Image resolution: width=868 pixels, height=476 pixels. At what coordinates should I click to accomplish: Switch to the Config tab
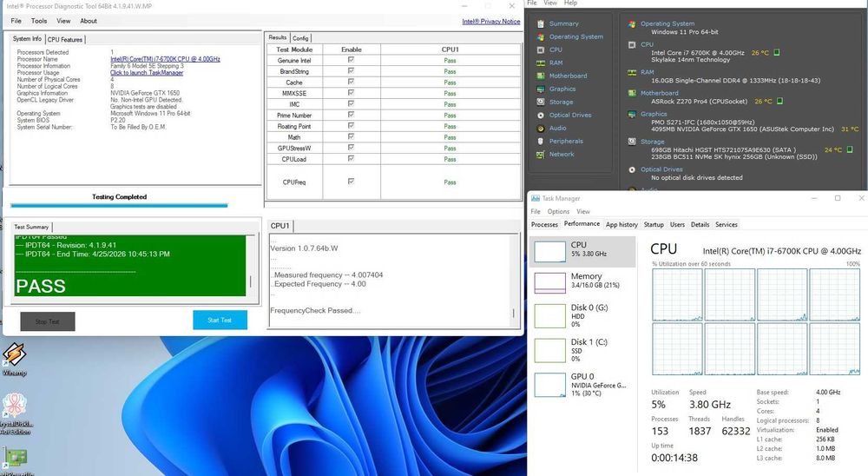pyautogui.click(x=300, y=38)
